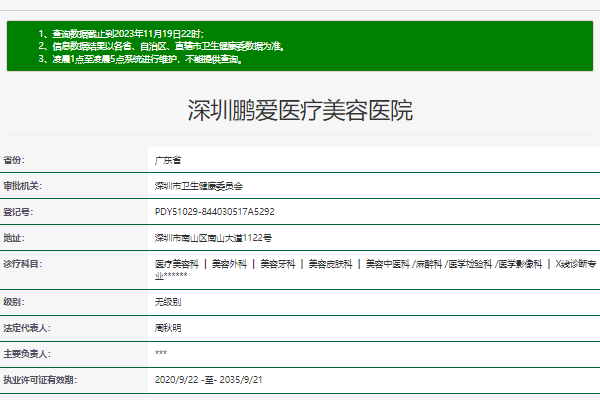Click the value 无级别
Image resolution: width=600 pixels, height=400 pixels.
click(x=168, y=302)
